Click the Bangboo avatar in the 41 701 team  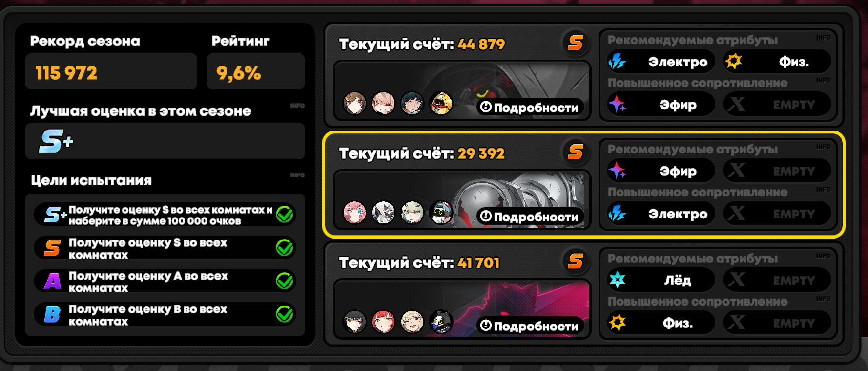click(441, 322)
